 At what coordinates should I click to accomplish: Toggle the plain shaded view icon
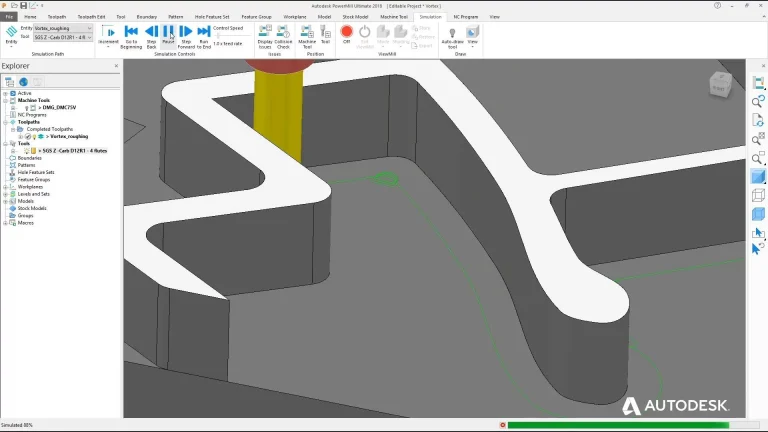758,177
